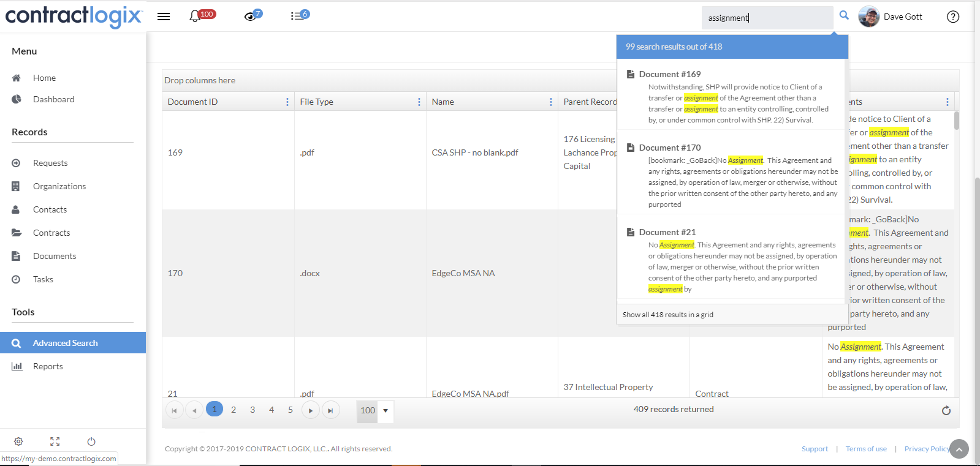Go to the previous page of the grid

coord(194,410)
